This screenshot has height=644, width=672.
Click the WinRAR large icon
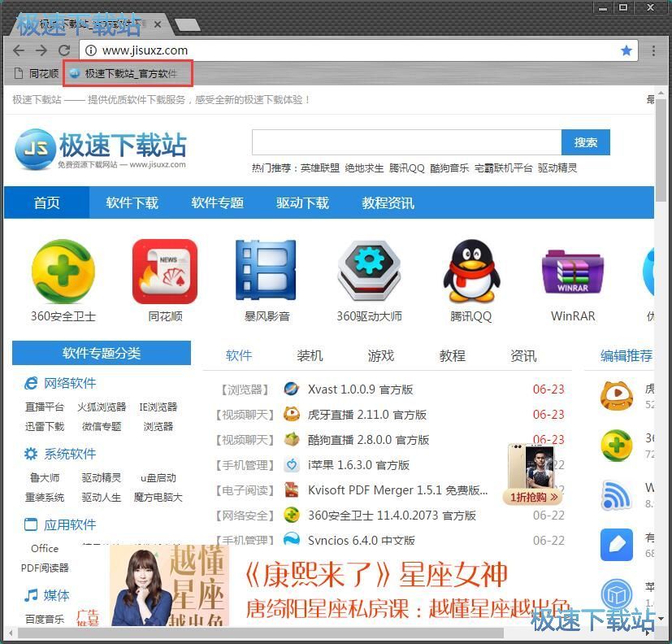tap(573, 272)
